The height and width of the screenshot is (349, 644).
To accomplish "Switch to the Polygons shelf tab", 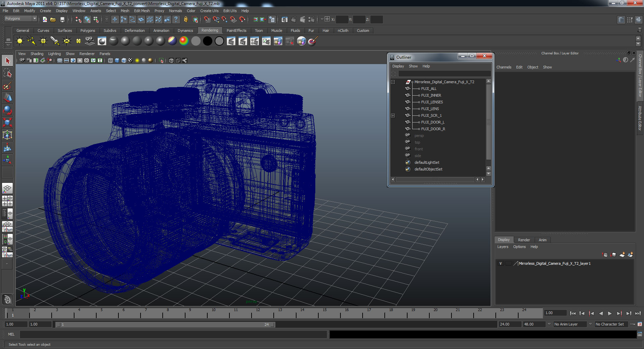I will pos(88,31).
